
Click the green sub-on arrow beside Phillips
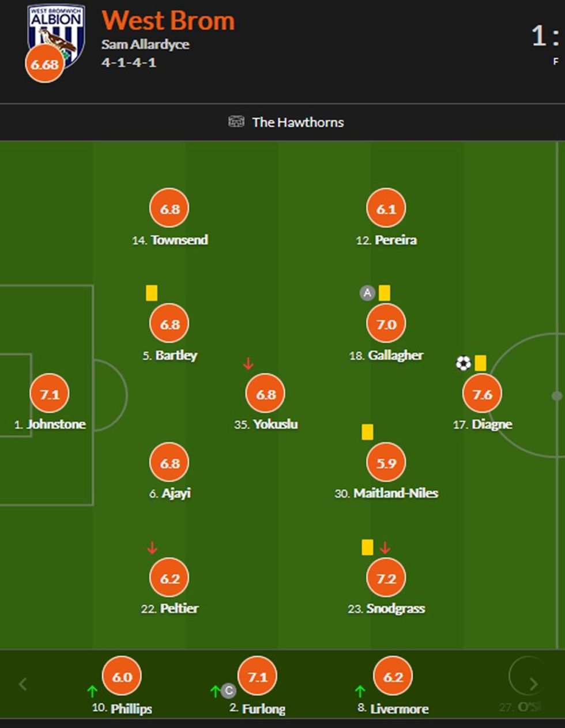92,691
